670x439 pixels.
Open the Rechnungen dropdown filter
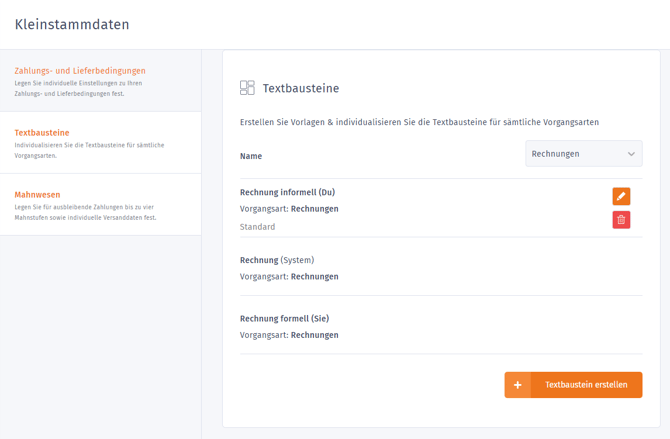(x=583, y=153)
